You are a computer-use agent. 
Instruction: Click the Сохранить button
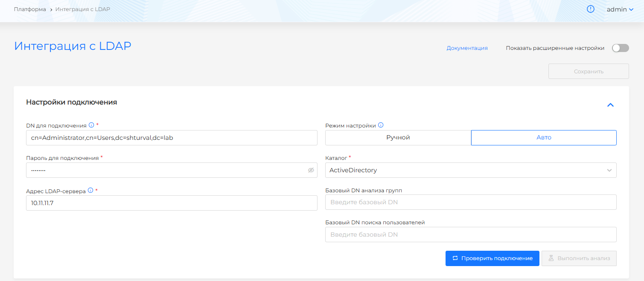[588, 71]
